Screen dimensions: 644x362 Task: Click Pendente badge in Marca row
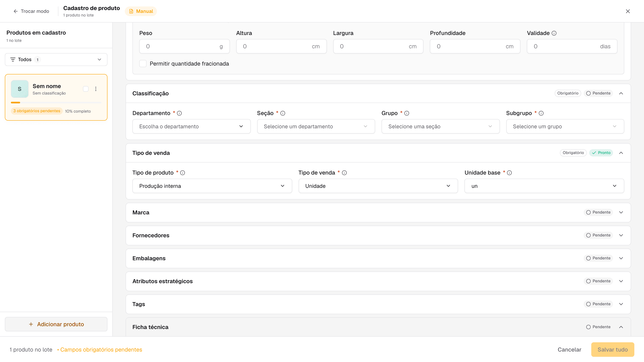(x=598, y=212)
